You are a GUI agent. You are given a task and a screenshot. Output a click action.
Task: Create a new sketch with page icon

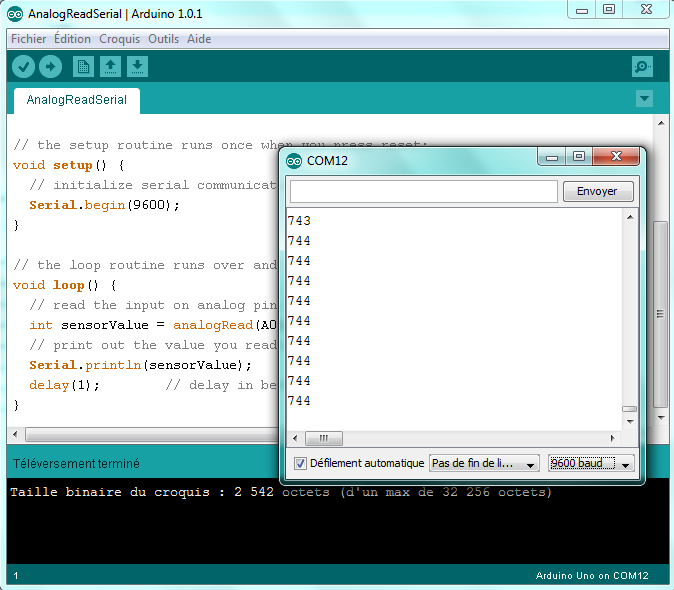click(83, 67)
